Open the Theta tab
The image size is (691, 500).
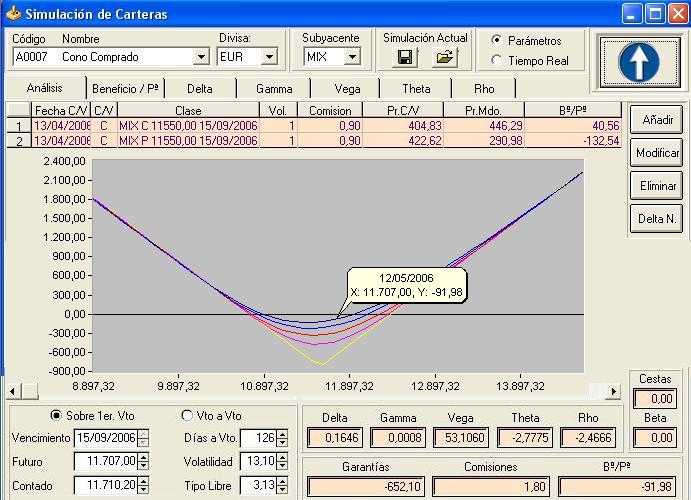pos(416,89)
